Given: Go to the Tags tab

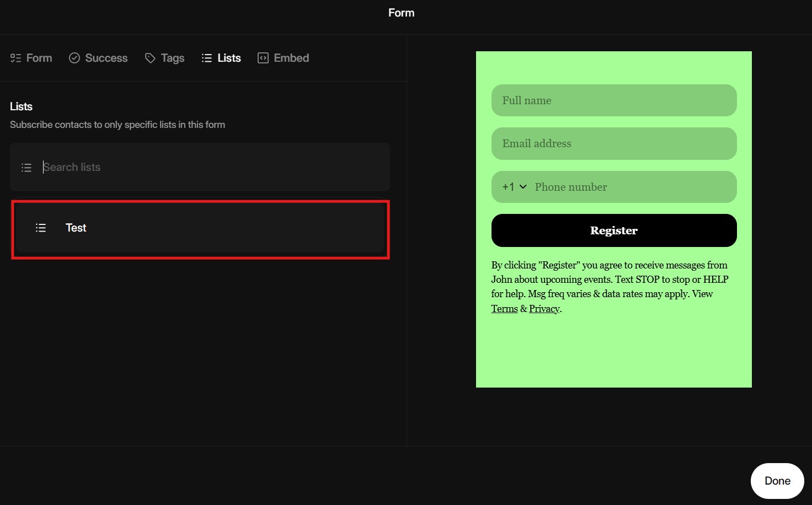Looking at the screenshot, I should pyautogui.click(x=172, y=58).
